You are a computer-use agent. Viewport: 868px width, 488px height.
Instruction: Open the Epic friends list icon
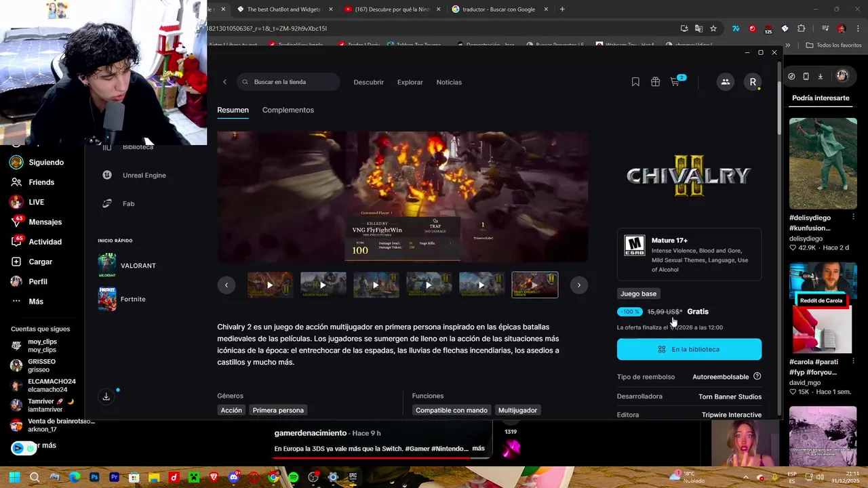click(725, 82)
